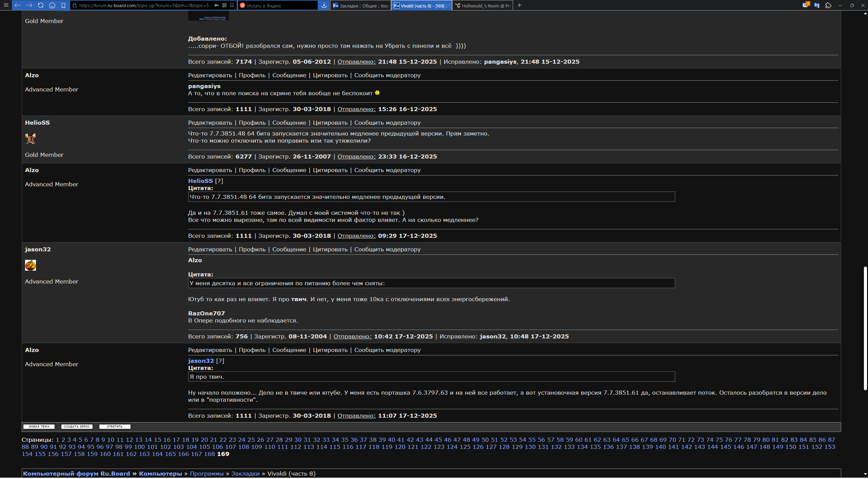The image size is (868, 479).
Task: Open the downloads panel icon
Action: [x=324, y=5]
